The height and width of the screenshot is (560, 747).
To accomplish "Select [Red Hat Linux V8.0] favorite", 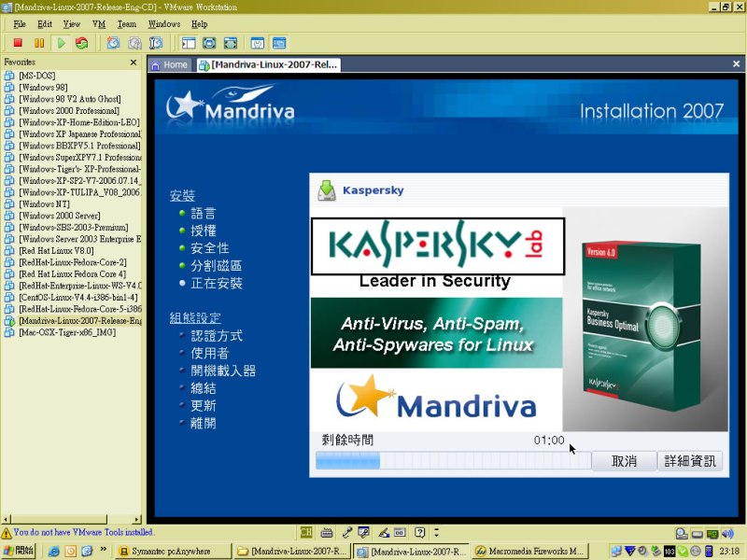I will 56,250.
